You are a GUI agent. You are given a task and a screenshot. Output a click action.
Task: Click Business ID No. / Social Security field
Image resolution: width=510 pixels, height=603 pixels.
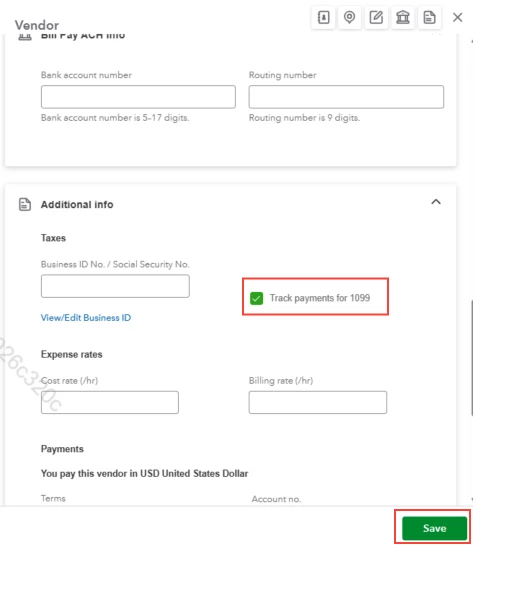pos(115,286)
